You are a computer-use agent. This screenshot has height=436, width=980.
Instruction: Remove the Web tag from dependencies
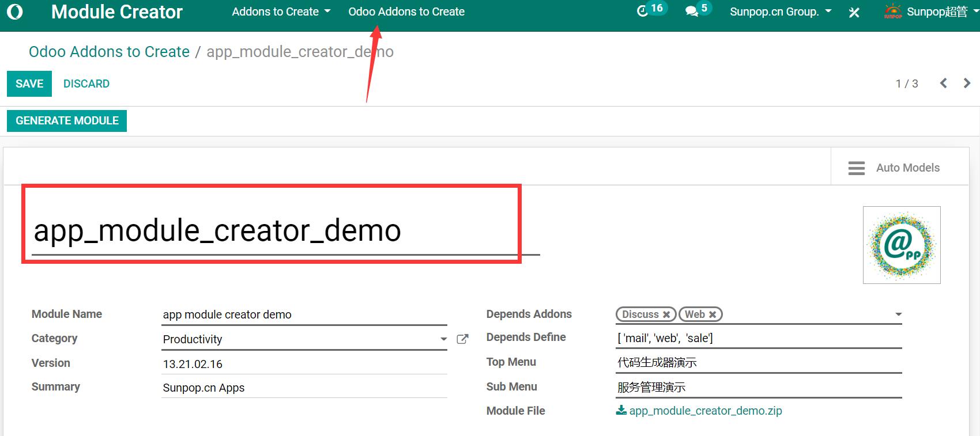click(x=713, y=314)
